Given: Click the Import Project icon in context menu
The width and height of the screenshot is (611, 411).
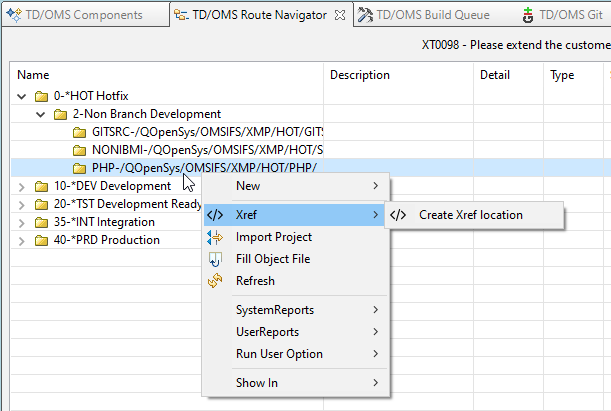Looking at the screenshot, I should 215,237.
